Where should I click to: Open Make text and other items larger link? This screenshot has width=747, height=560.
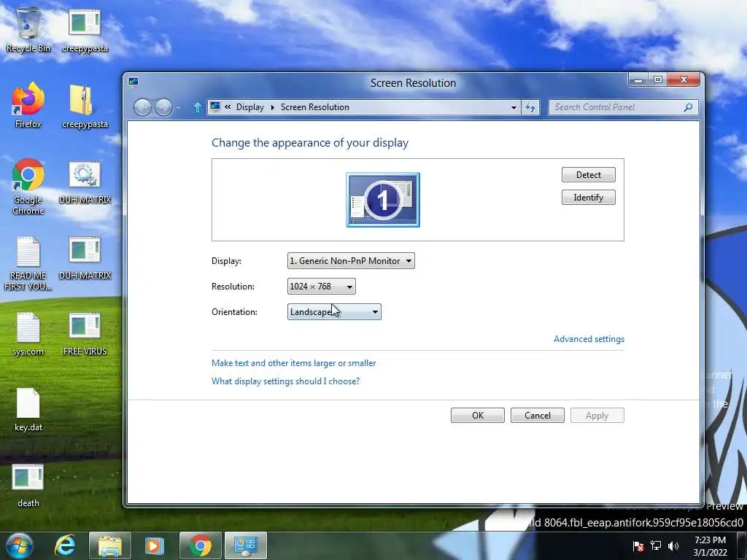click(x=293, y=363)
